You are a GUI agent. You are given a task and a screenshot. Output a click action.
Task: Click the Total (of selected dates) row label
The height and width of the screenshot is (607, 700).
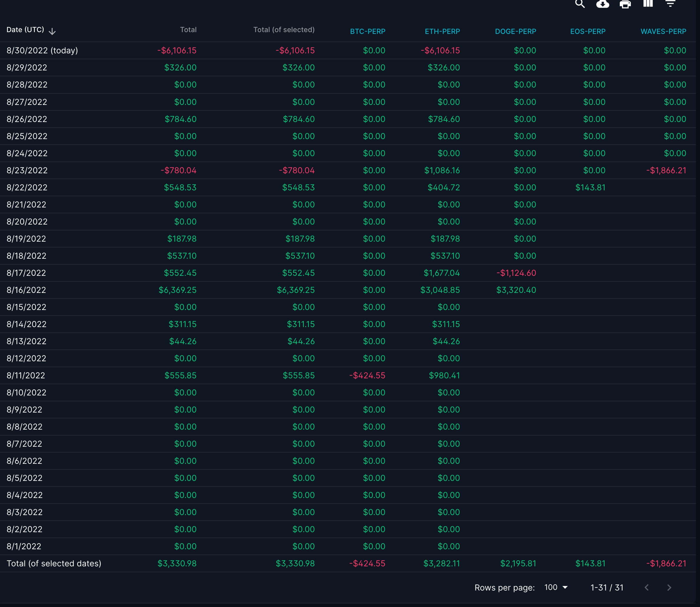(54, 563)
